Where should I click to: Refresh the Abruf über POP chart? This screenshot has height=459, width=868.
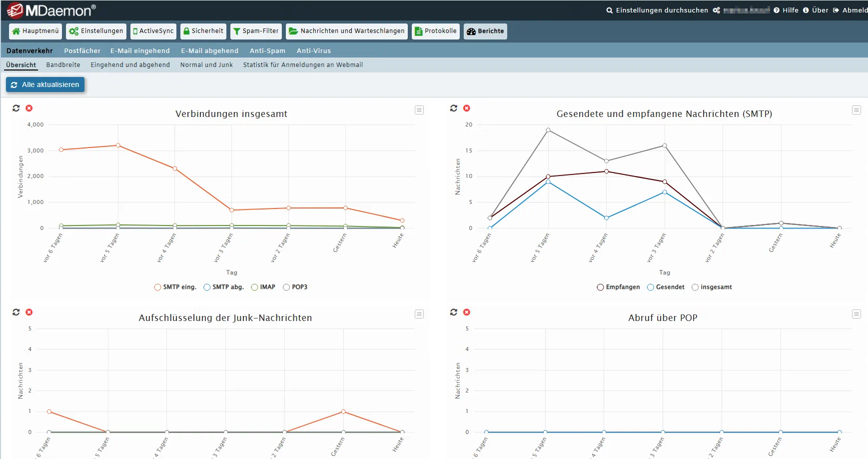(454, 312)
